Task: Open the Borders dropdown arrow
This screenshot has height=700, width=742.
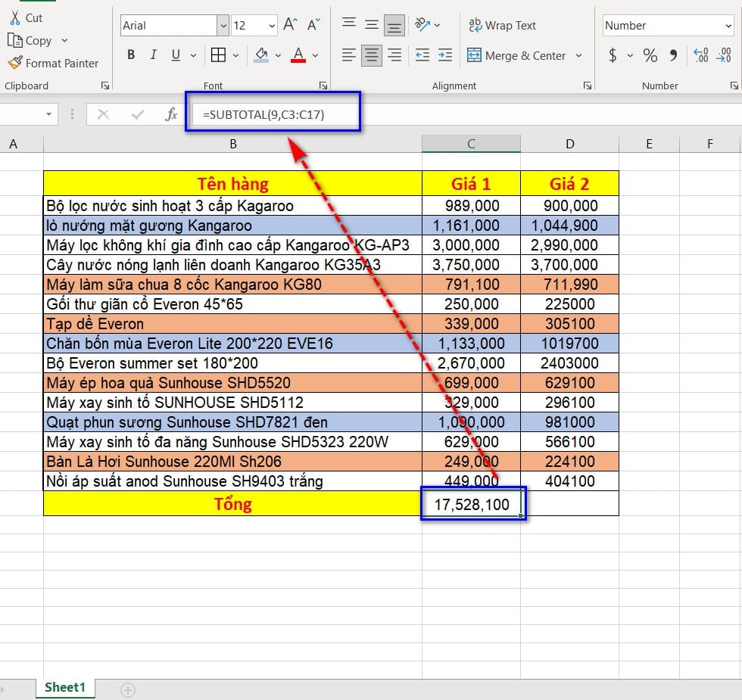Action: pos(236,55)
